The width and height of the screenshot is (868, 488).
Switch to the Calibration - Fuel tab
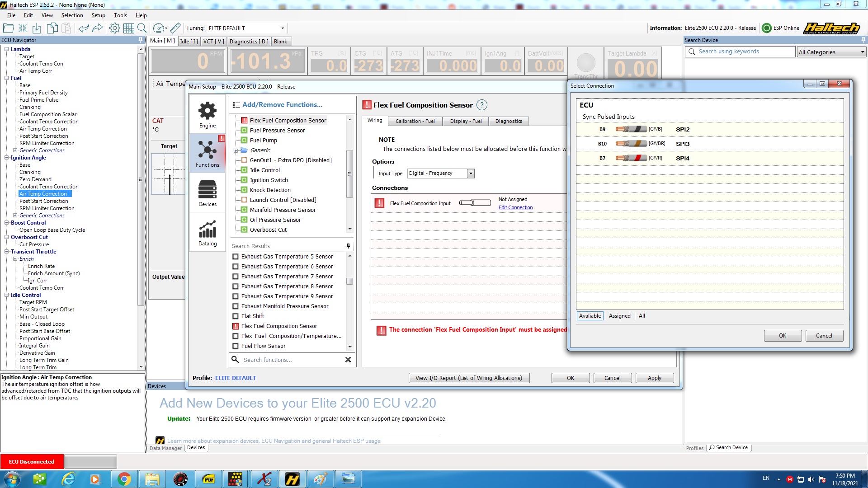pyautogui.click(x=415, y=121)
